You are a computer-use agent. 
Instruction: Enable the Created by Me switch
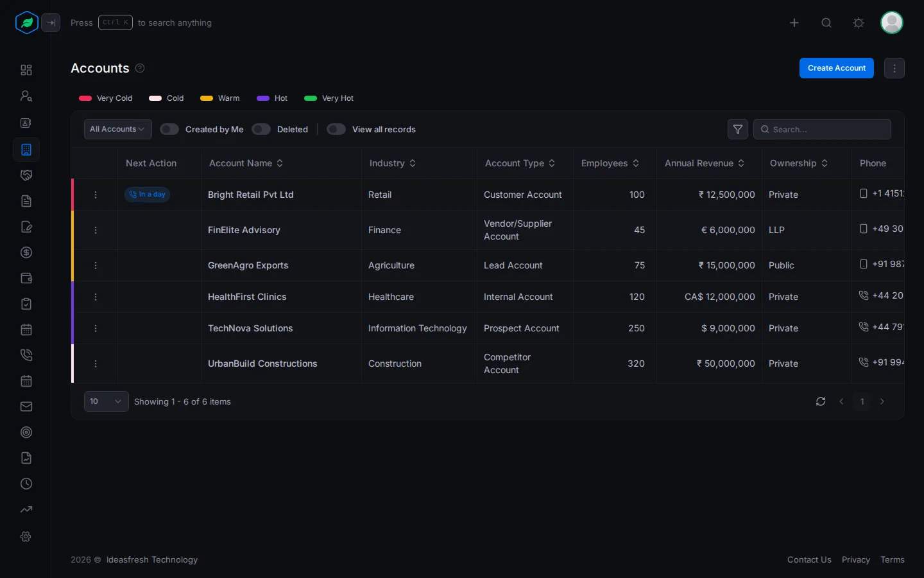tap(169, 129)
